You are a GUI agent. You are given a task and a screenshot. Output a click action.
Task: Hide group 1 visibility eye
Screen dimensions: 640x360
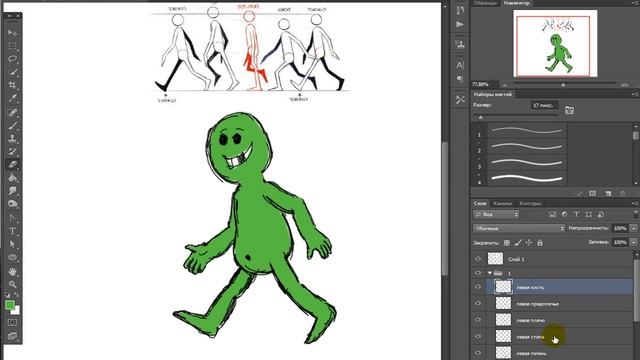point(478,273)
